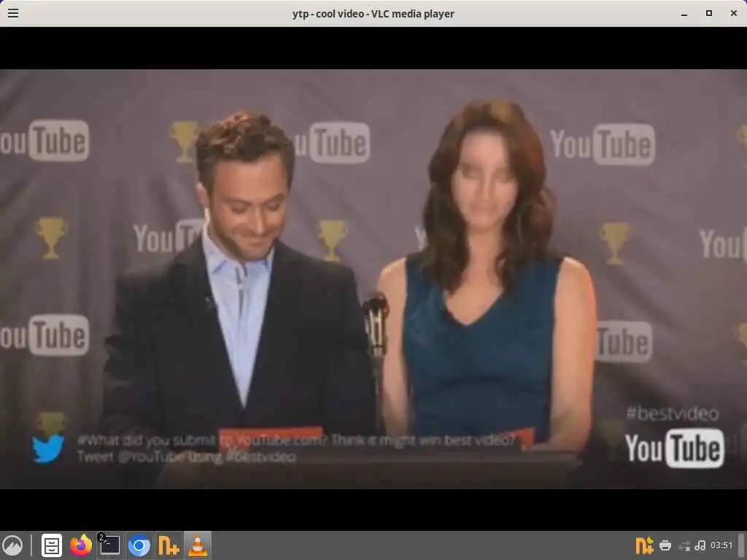
Task: Launch the file manager from taskbar
Action: click(52, 545)
